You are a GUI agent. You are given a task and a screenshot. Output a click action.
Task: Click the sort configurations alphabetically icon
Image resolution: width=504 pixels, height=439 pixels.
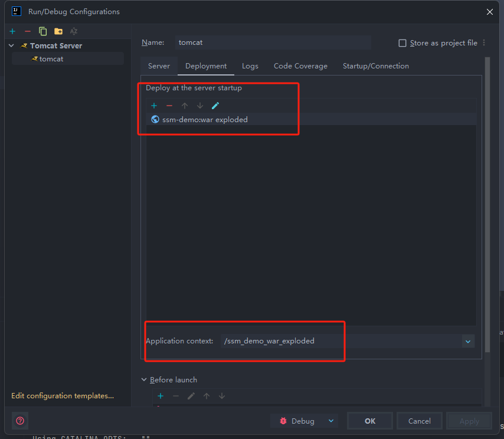point(74,31)
